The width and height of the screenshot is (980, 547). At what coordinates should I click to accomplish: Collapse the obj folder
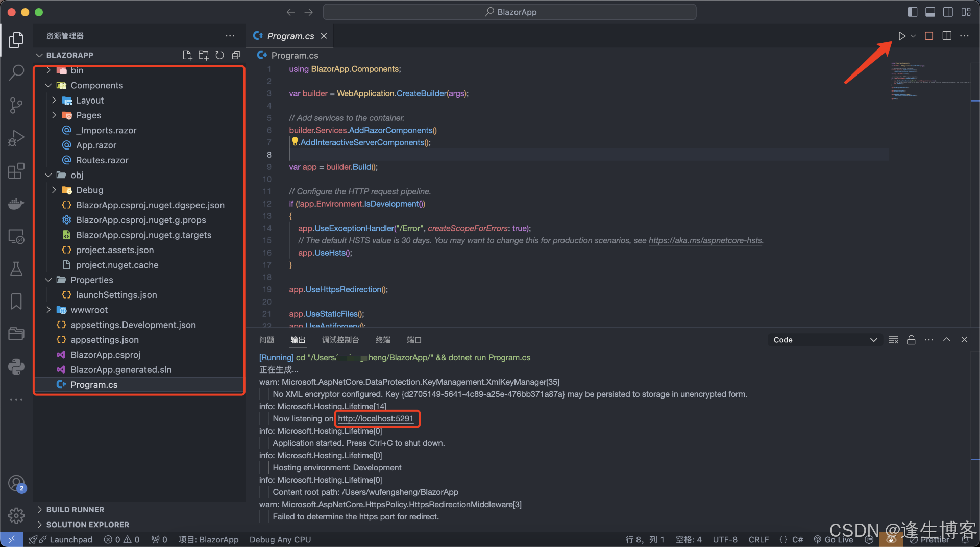[x=48, y=175]
